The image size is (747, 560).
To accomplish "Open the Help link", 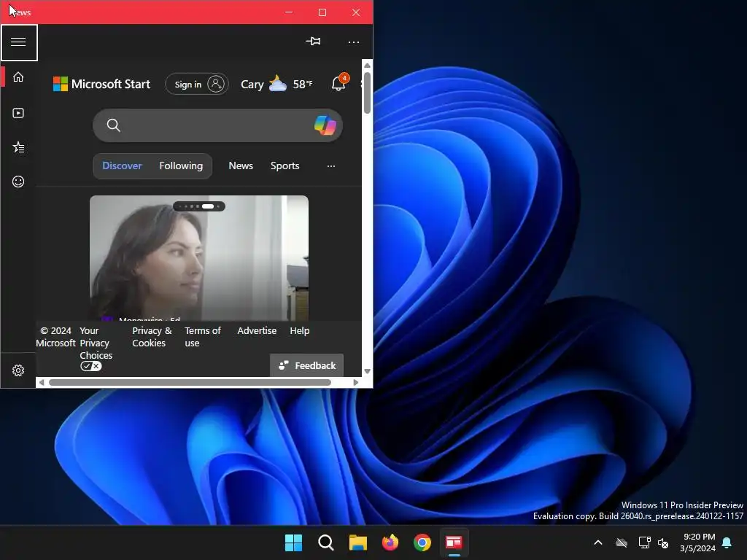I will 300,330.
